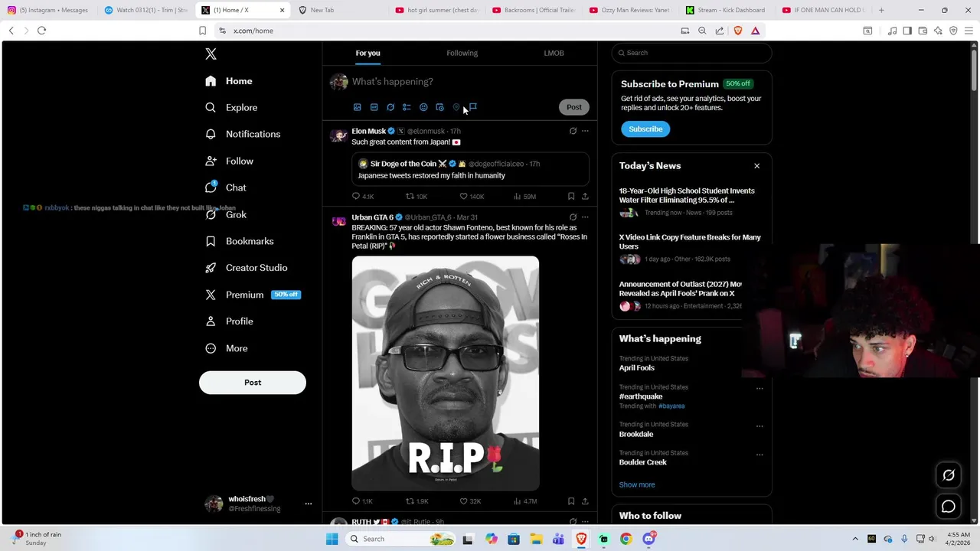Image resolution: width=980 pixels, height=551 pixels.
Task: Like the Urban GTA 6 post
Action: [x=470, y=501]
